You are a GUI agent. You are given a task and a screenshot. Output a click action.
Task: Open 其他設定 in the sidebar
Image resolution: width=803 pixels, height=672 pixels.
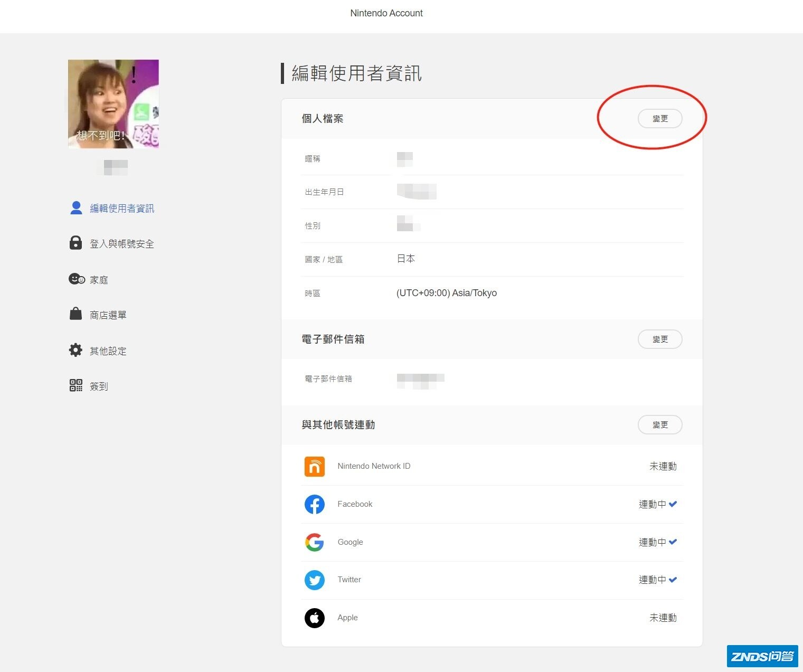[108, 351]
